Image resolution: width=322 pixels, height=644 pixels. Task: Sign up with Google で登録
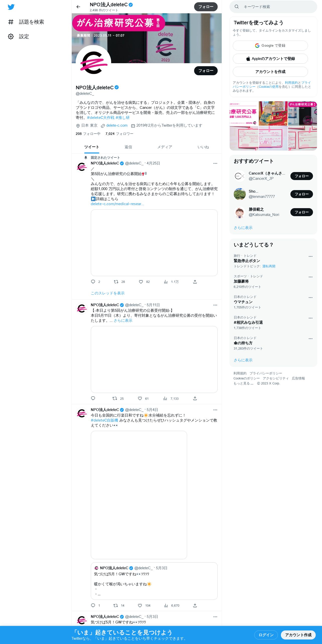270,46
